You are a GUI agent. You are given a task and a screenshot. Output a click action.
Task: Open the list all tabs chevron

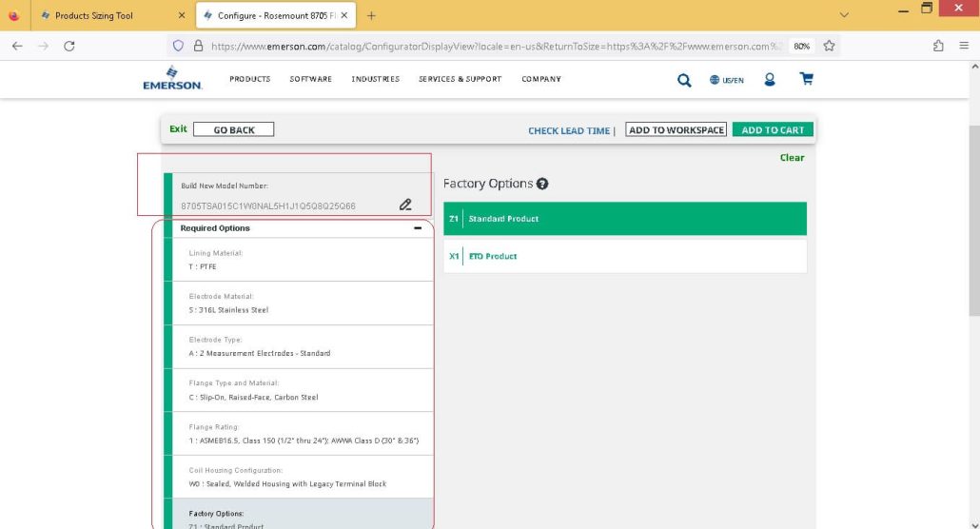click(844, 15)
